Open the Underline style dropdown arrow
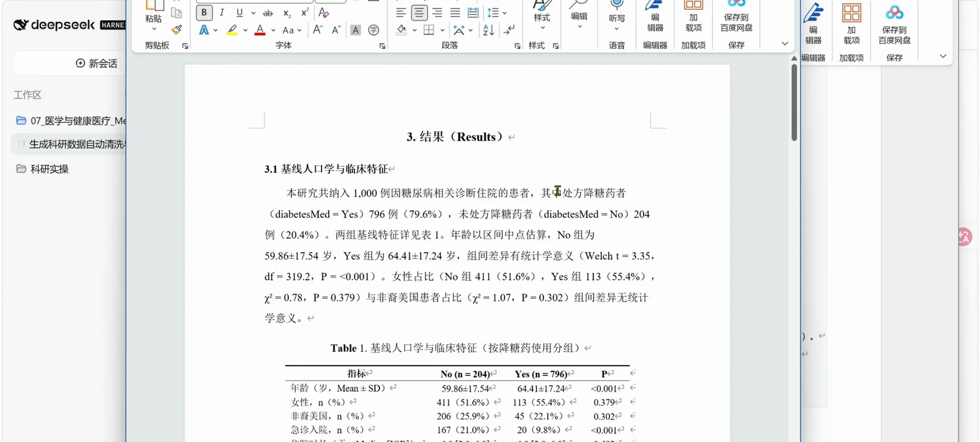Image resolution: width=980 pixels, height=442 pixels. [x=253, y=13]
